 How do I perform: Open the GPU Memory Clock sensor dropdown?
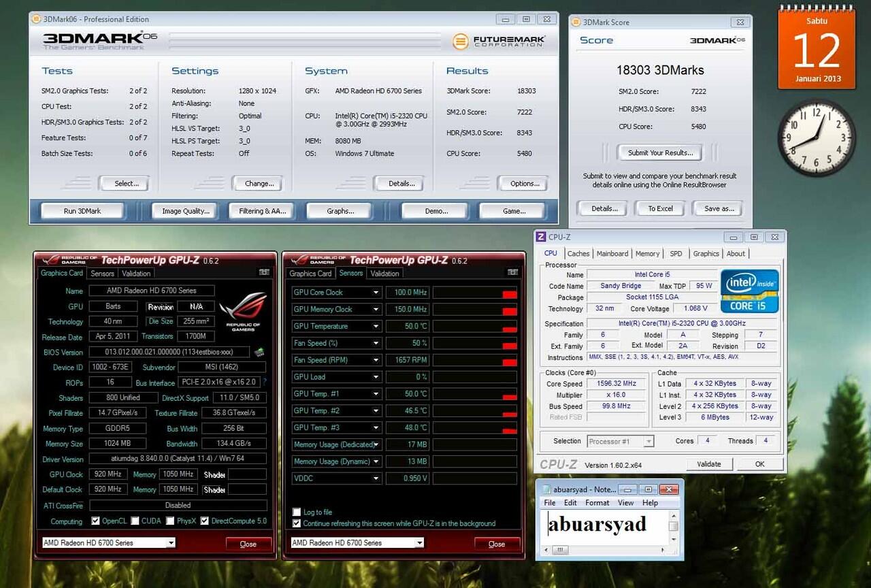click(376, 310)
